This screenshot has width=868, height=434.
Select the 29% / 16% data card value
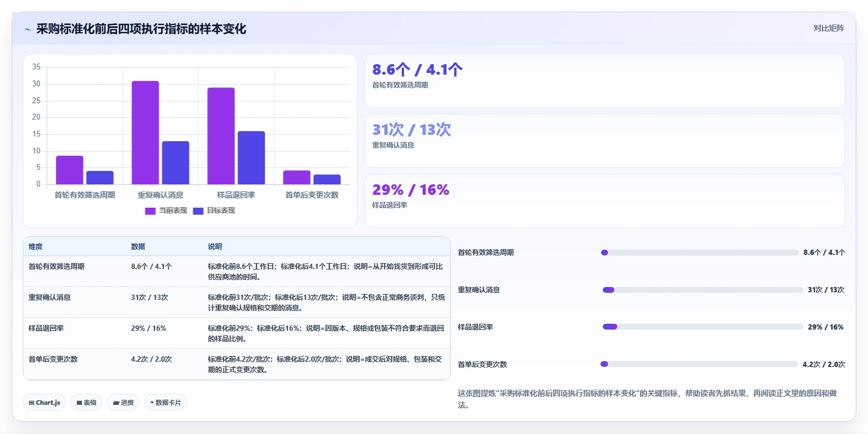[x=411, y=190]
